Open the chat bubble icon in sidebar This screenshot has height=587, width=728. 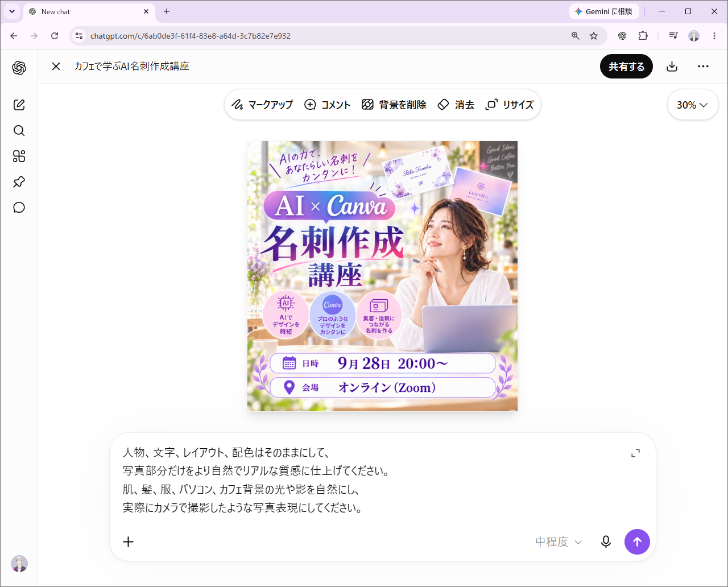click(19, 208)
